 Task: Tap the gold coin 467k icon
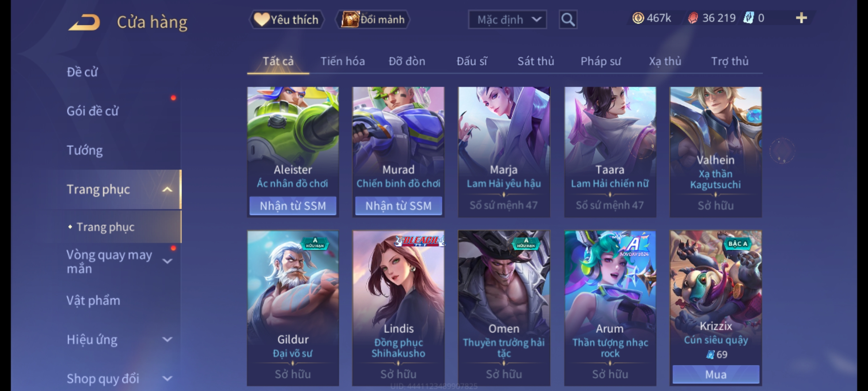638,18
